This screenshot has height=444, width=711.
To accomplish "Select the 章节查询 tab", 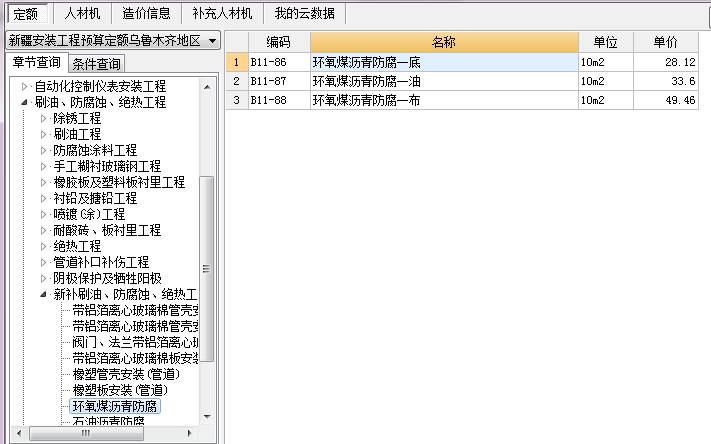I will (36, 62).
